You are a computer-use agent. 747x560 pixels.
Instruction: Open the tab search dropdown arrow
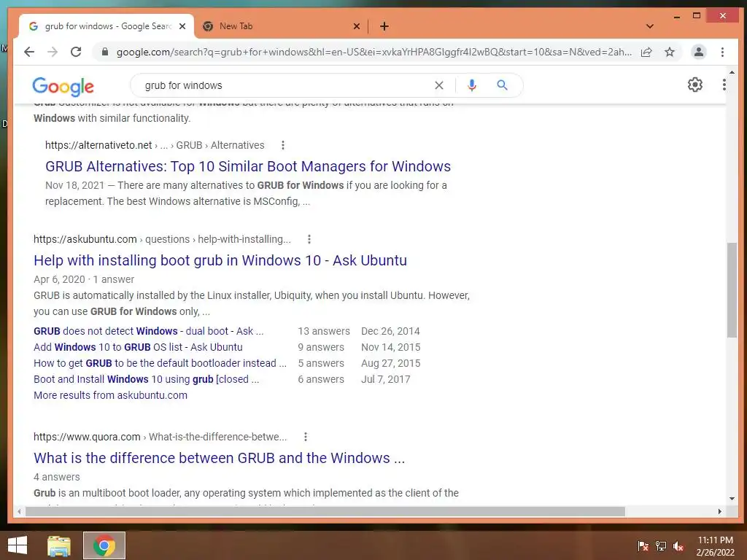click(x=649, y=26)
